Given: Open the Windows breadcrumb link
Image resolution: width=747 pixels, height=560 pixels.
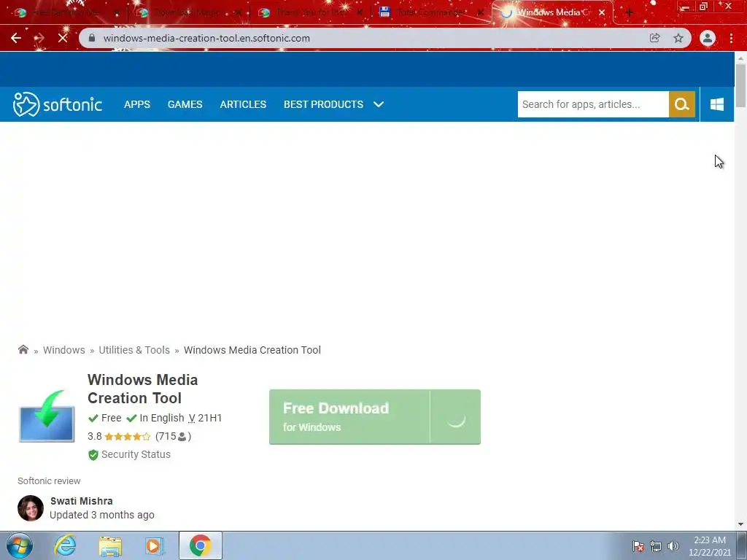Looking at the screenshot, I should 64,350.
